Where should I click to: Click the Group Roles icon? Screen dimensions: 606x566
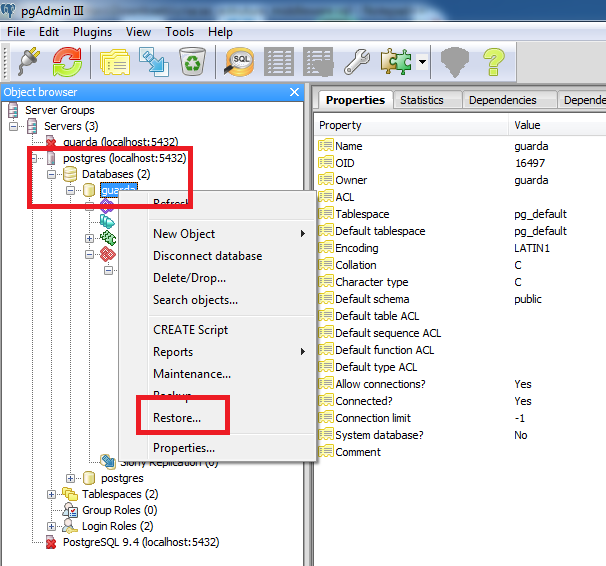(x=70, y=510)
